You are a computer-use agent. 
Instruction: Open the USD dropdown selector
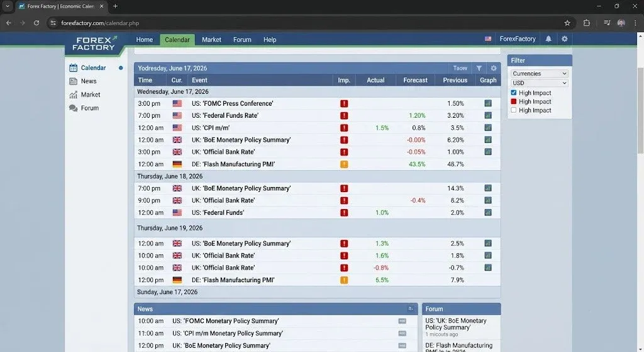pos(539,82)
